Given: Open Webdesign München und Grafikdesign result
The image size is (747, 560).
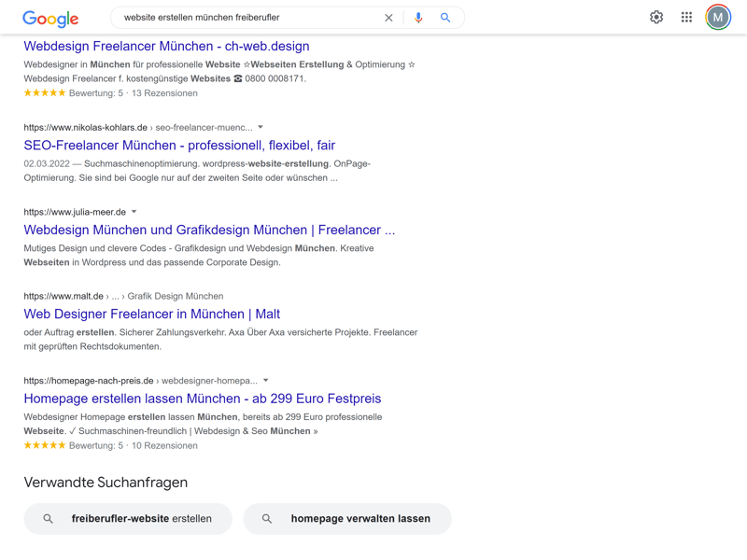Looking at the screenshot, I should point(209,230).
